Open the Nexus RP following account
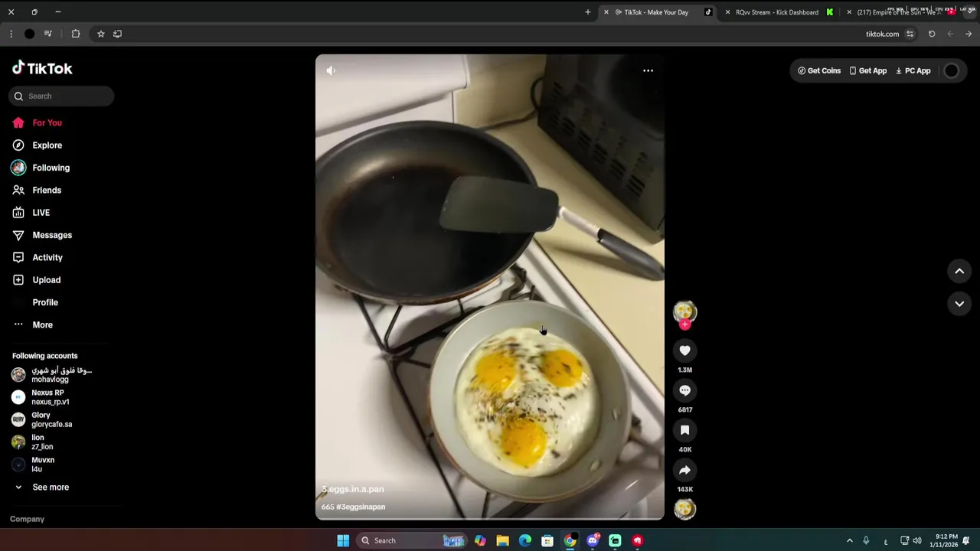 [x=41, y=397]
